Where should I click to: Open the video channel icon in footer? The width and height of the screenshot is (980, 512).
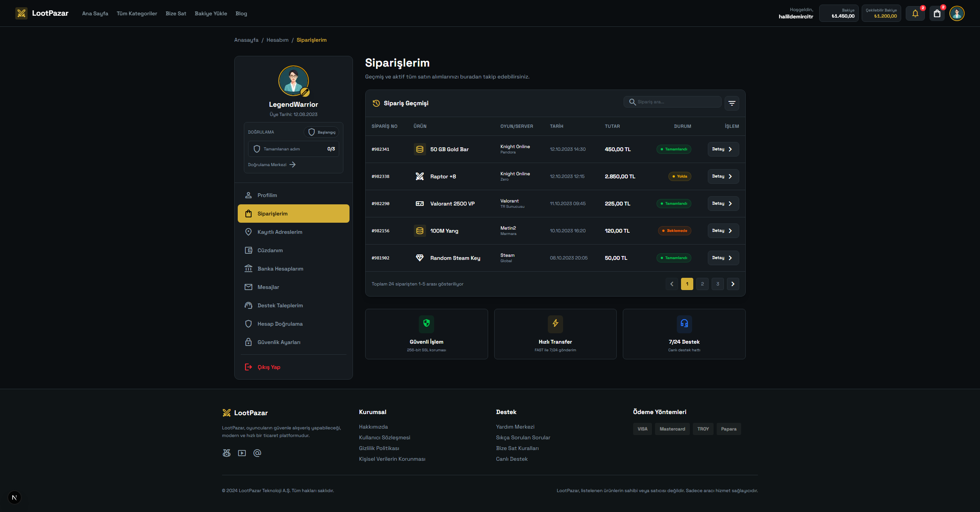(x=242, y=453)
